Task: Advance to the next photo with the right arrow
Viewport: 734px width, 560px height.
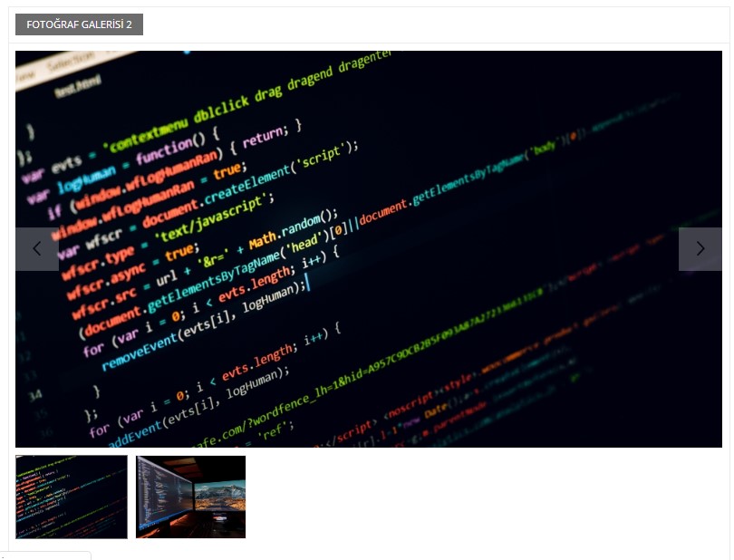Action: coord(700,249)
